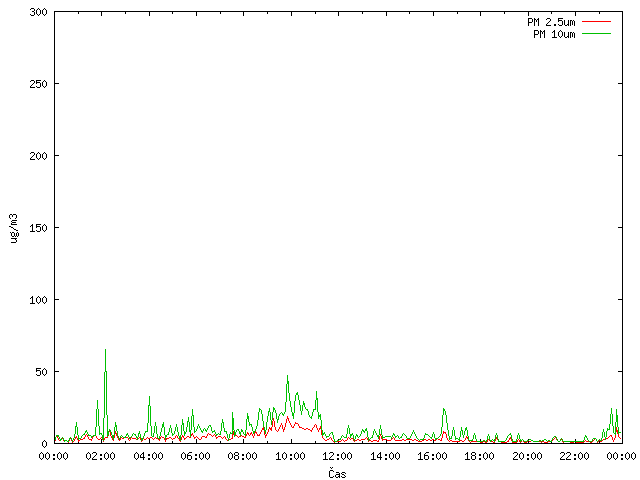Click the 20:00 time label
Viewport: 640px width, 480px height.
(527, 456)
